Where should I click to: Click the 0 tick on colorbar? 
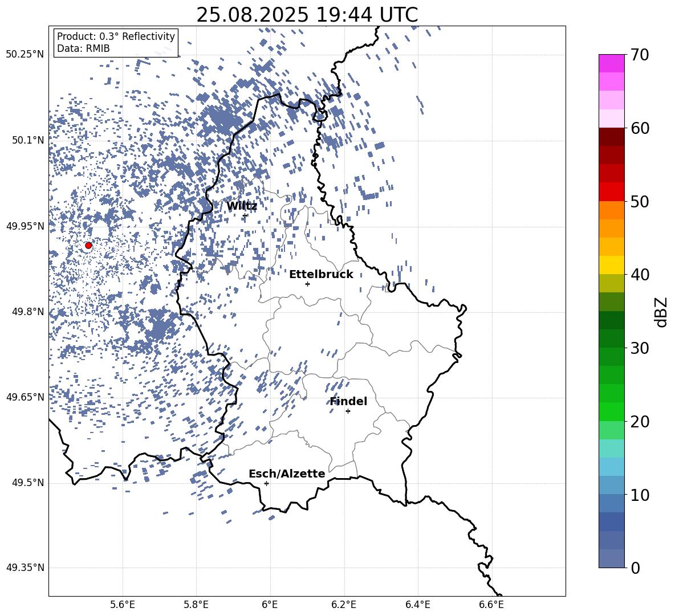636,568
